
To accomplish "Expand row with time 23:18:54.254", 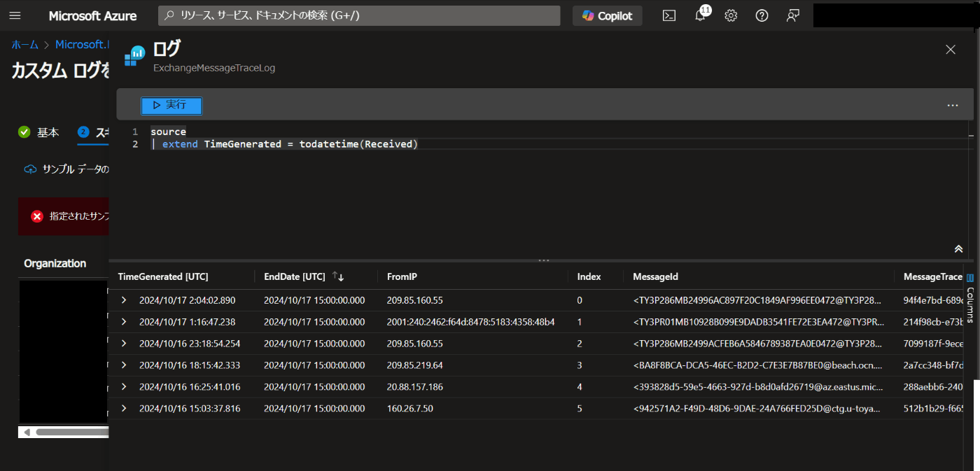I will 124,344.
